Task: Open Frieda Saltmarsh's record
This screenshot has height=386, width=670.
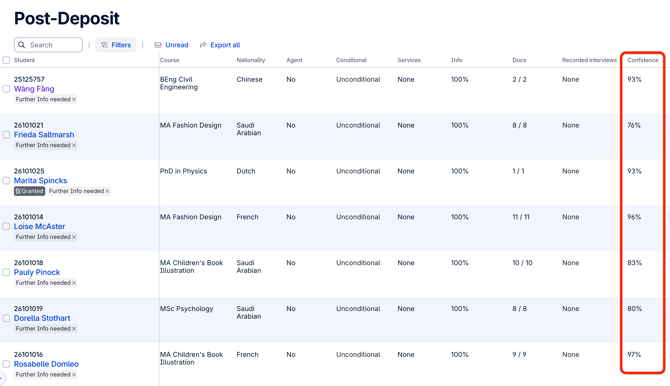Action: (x=44, y=135)
